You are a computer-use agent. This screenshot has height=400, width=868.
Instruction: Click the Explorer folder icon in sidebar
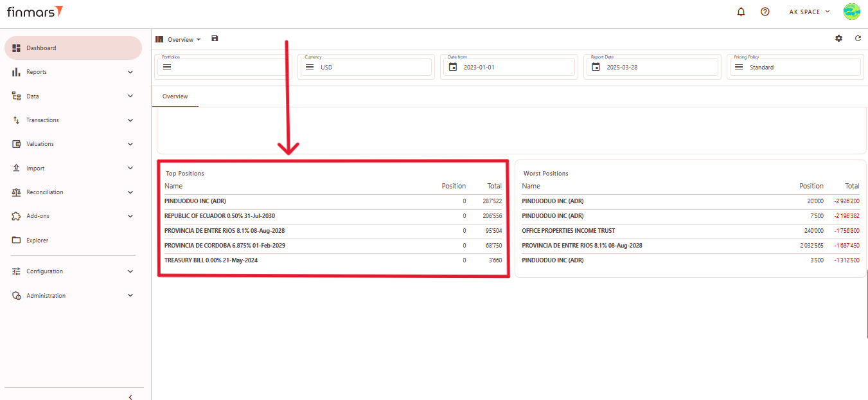(x=17, y=241)
